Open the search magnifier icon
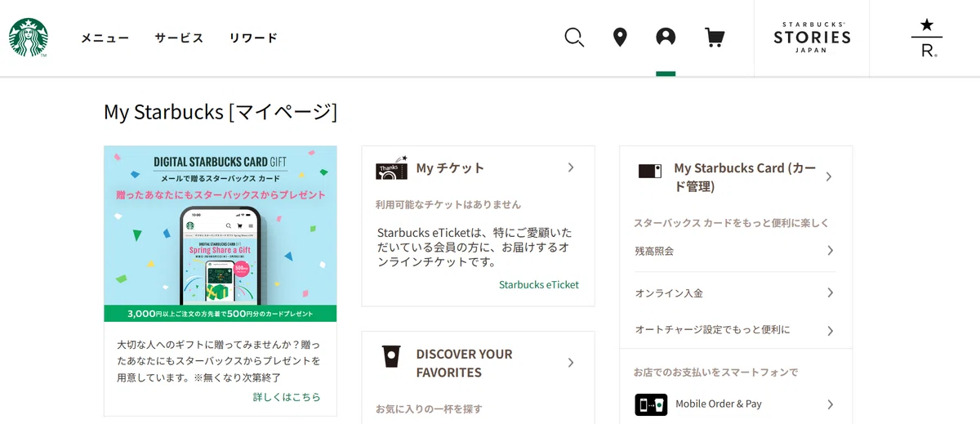 (x=574, y=38)
